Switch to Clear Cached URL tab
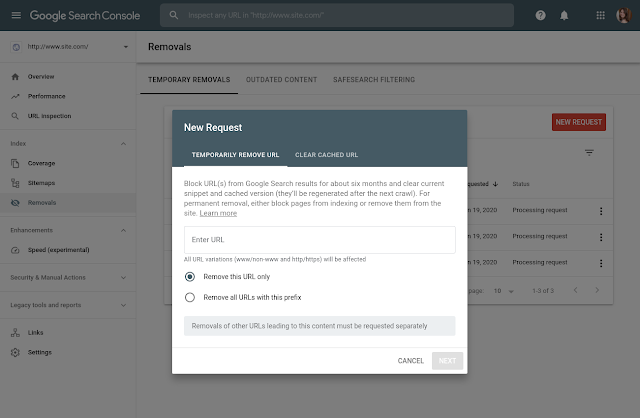640x418 pixels. [x=326, y=155]
